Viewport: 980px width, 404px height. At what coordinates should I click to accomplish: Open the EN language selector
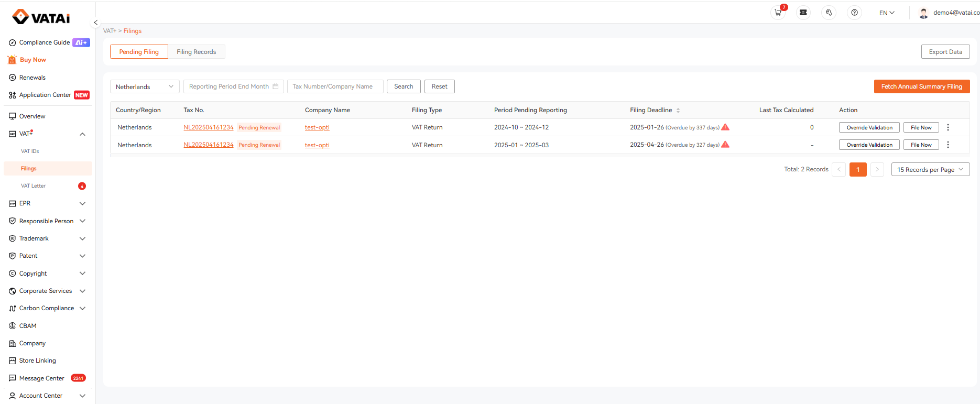[x=887, y=13]
